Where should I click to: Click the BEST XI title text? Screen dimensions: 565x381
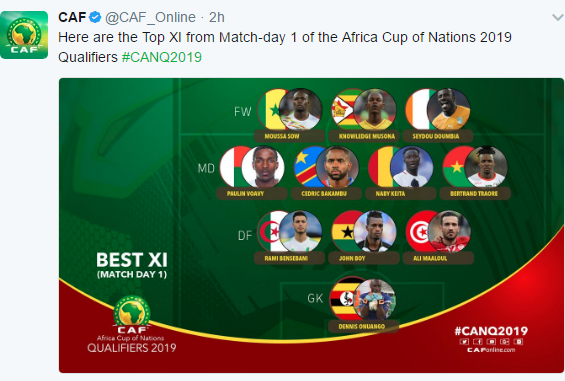point(132,260)
